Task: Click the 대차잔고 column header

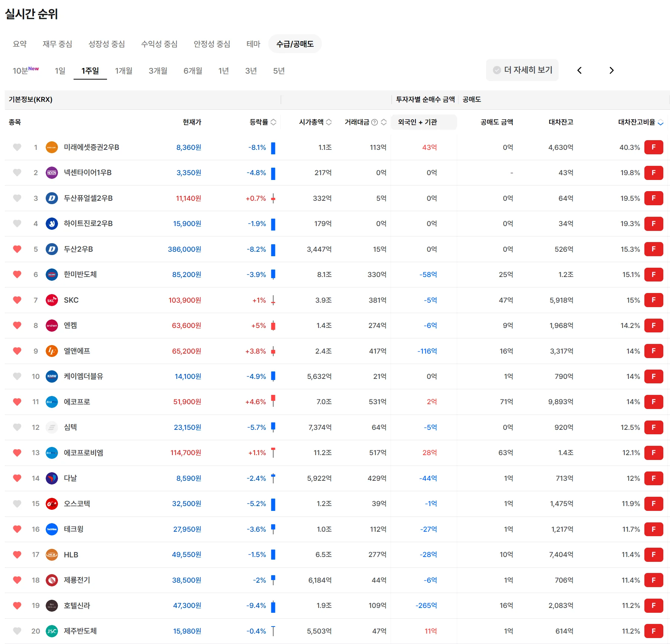Action: tap(561, 122)
